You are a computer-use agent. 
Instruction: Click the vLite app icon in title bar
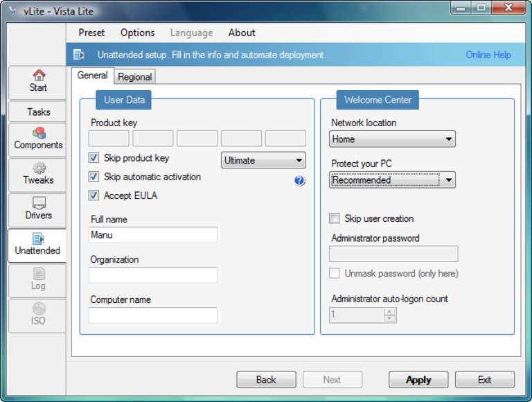(x=13, y=11)
